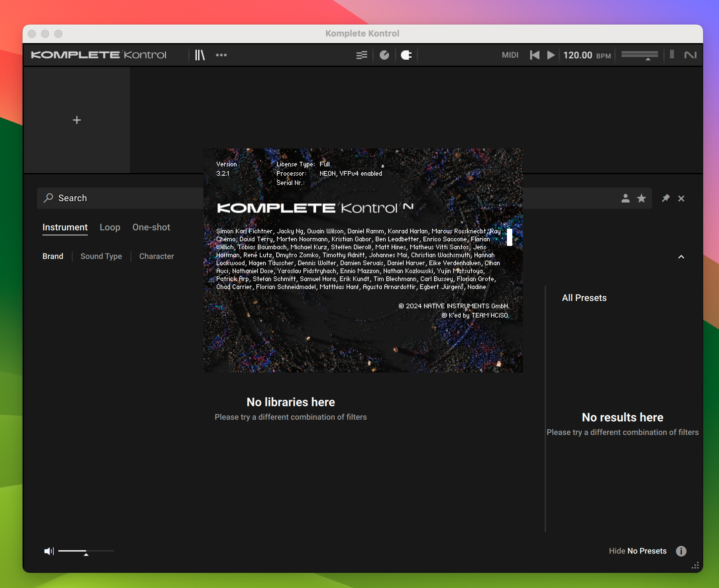Select the Sound Type filter
Viewport: 719px width, 588px height.
[101, 257]
